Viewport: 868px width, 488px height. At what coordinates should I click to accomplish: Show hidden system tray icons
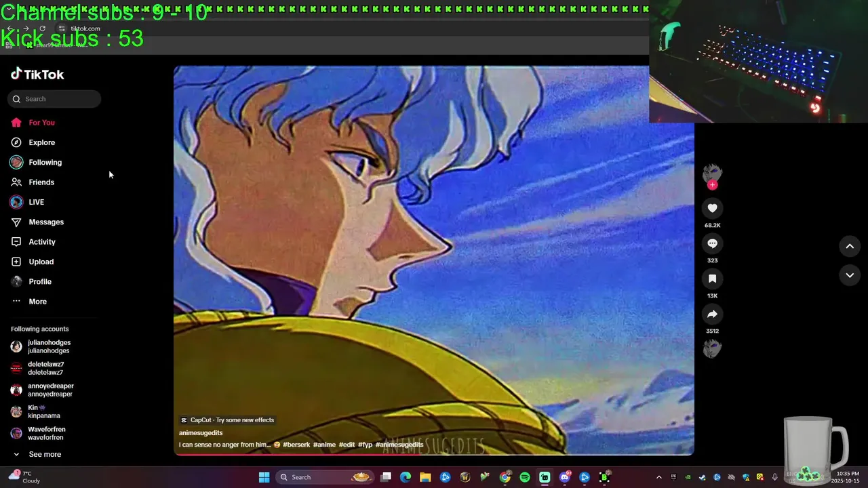pyautogui.click(x=658, y=477)
